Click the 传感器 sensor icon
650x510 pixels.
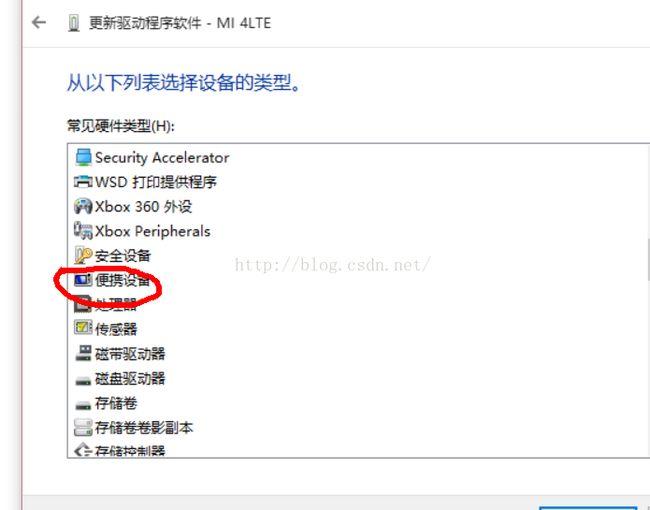83,328
